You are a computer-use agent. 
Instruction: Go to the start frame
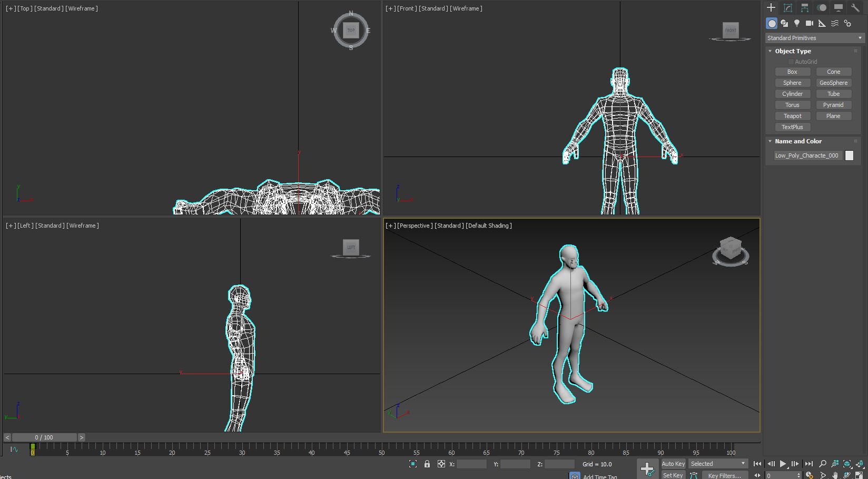[758, 464]
